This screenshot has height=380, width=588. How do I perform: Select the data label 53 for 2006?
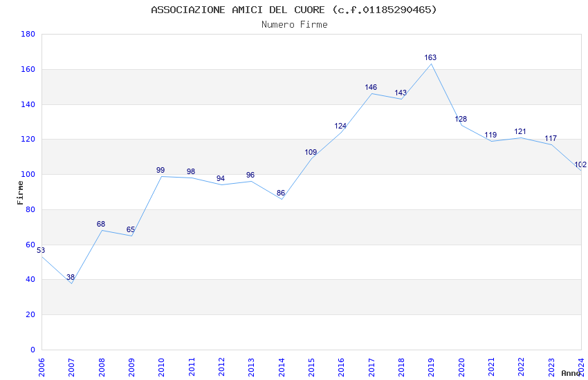tap(41, 250)
